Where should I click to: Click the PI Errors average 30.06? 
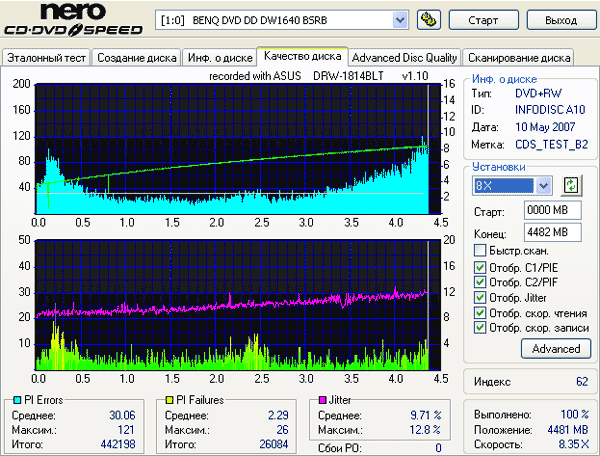pos(122,415)
